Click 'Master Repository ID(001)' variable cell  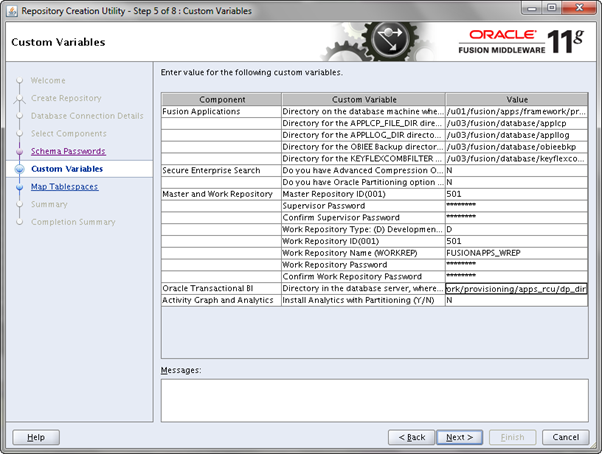(364, 194)
